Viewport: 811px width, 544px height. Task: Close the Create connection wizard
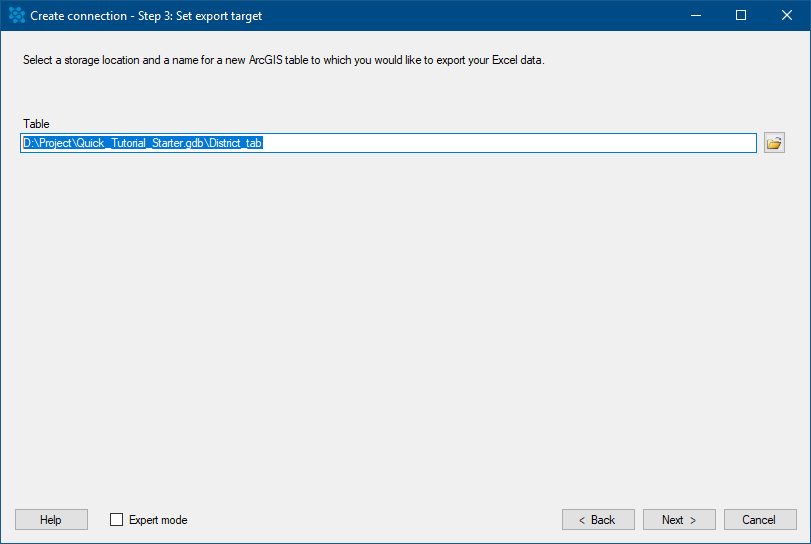tap(787, 16)
